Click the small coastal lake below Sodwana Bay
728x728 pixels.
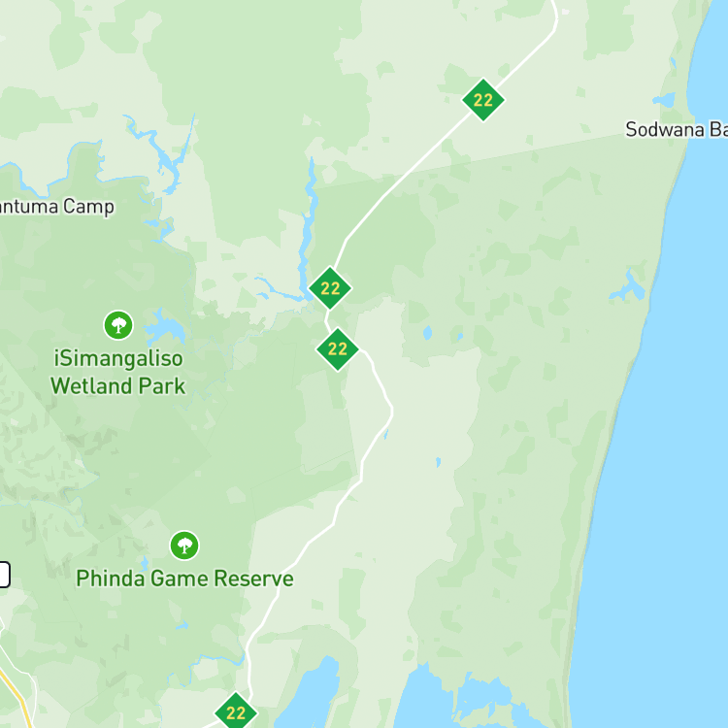pyautogui.click(x=630, y=287)
